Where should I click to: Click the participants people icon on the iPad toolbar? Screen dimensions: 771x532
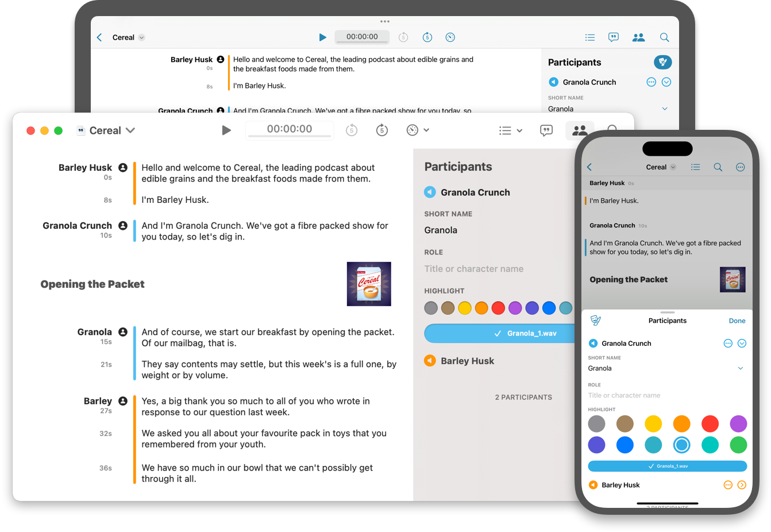638,37
